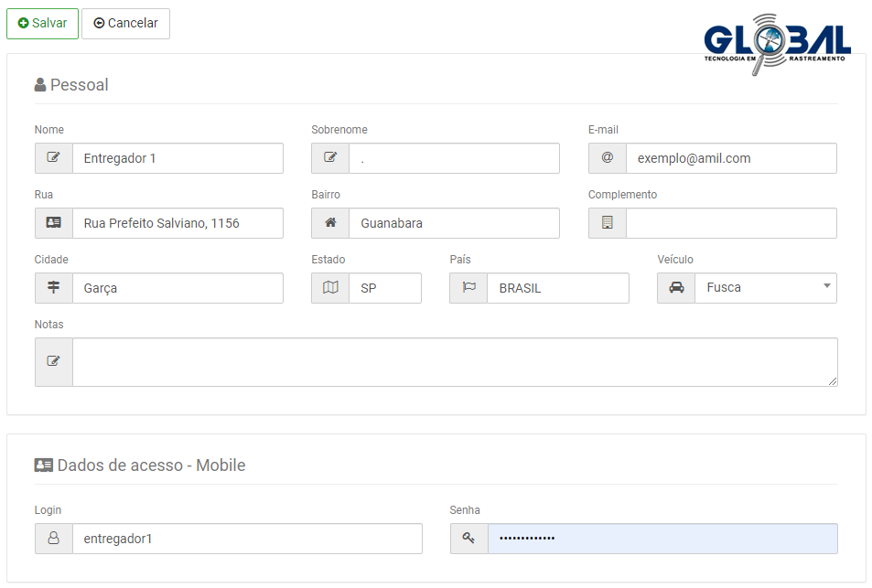Click the @ icon next to E-mail
The width and height of the screenshot is (872, 588).
click(x=607, y=158)
